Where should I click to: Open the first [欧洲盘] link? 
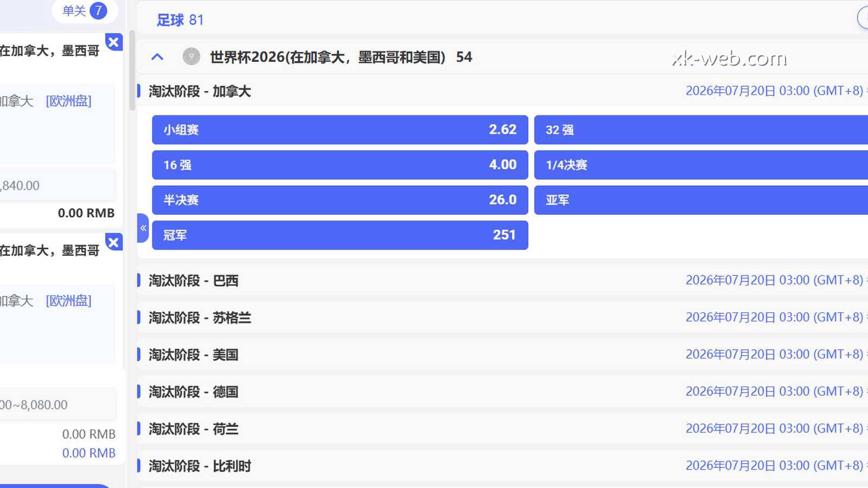69,100
